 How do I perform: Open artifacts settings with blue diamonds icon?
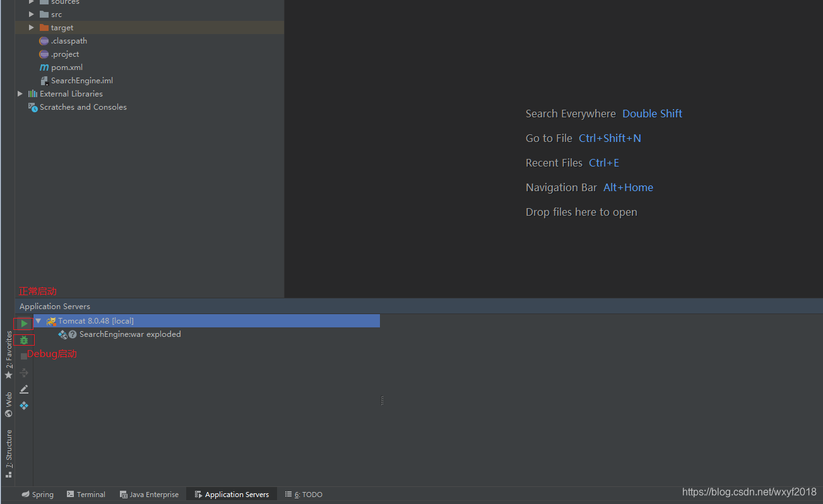coord(24,406)
